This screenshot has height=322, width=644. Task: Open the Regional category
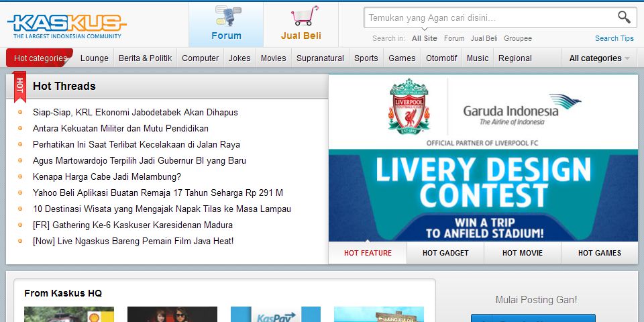point(515,58)
